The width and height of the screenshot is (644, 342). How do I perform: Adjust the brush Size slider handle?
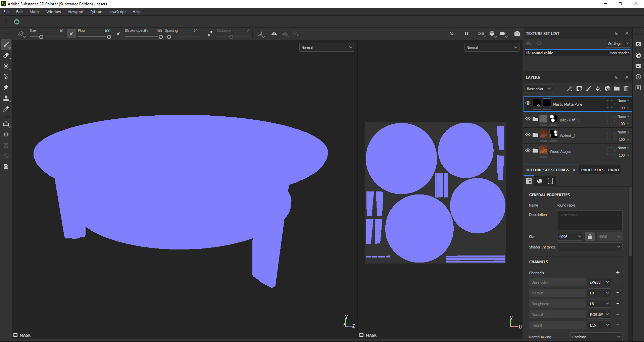[41, 37]
